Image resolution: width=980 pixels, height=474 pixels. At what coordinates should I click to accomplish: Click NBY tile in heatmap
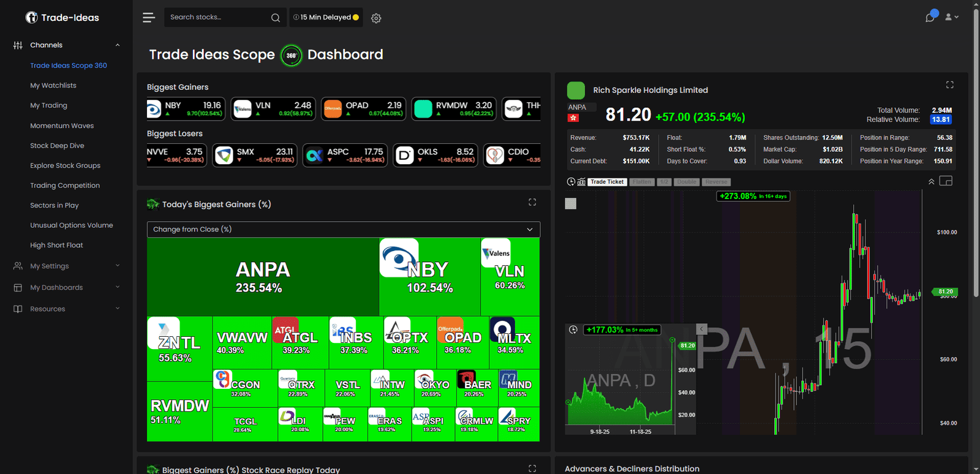coord(429,277)
